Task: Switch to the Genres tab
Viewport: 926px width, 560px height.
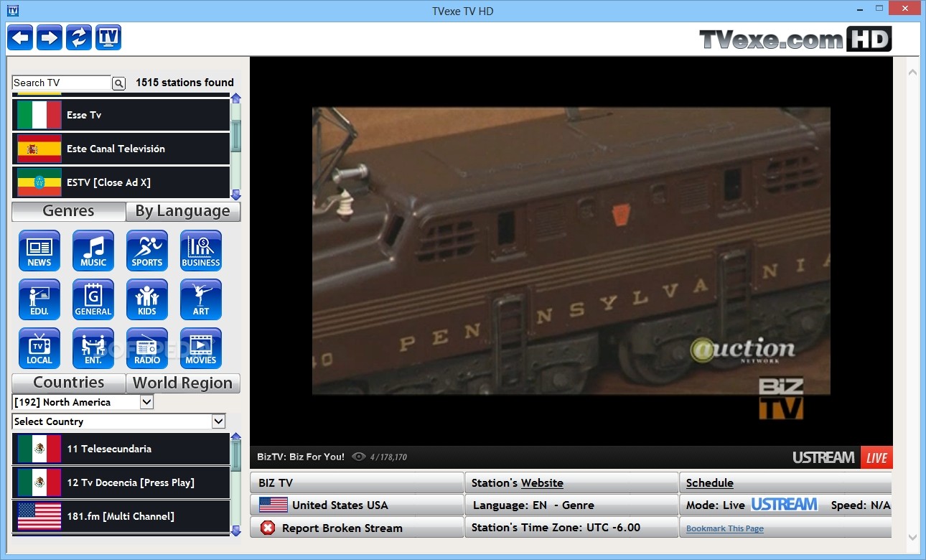Action: point(69,211)
